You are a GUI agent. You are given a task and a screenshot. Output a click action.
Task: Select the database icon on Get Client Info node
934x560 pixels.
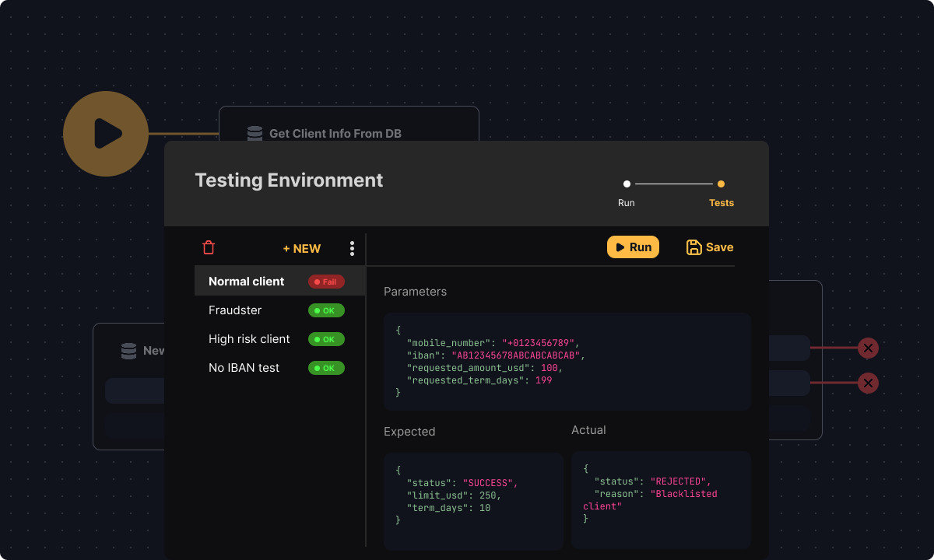(x=255, y=133)
